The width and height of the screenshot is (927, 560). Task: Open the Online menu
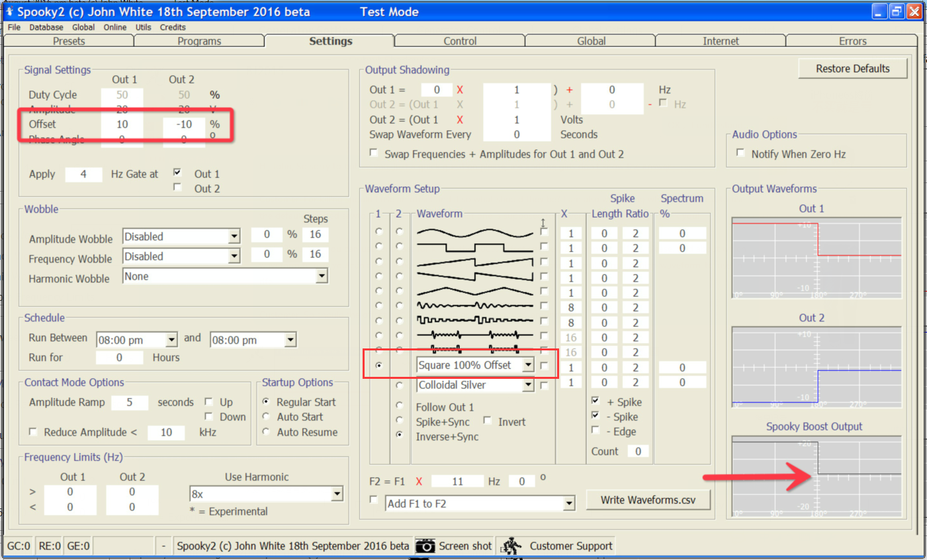coord(115,27)
